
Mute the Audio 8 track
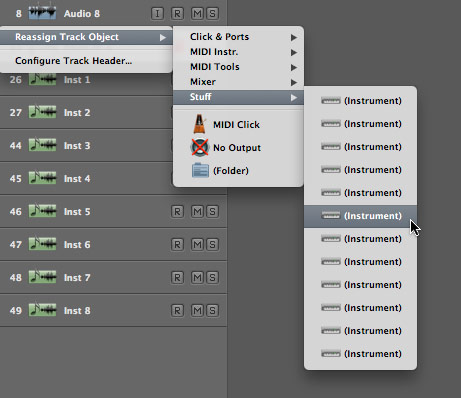point(197,14)
